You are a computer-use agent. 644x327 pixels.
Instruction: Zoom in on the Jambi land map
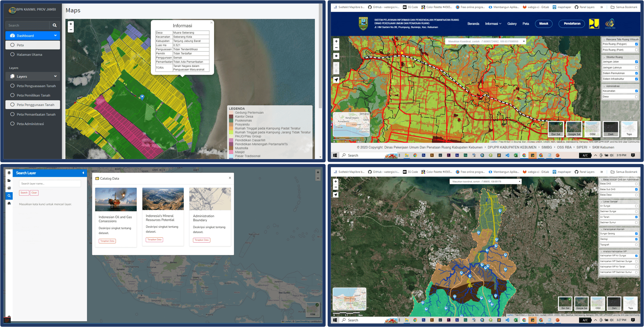[71, 24]
